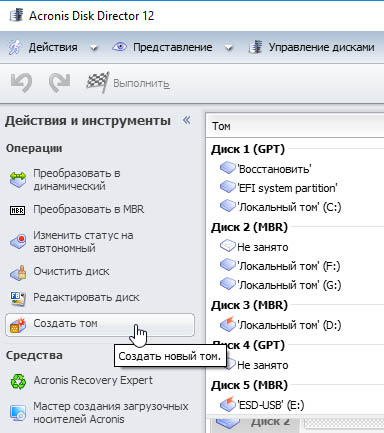Expand the arrow next to Действия

coord(94,48)
